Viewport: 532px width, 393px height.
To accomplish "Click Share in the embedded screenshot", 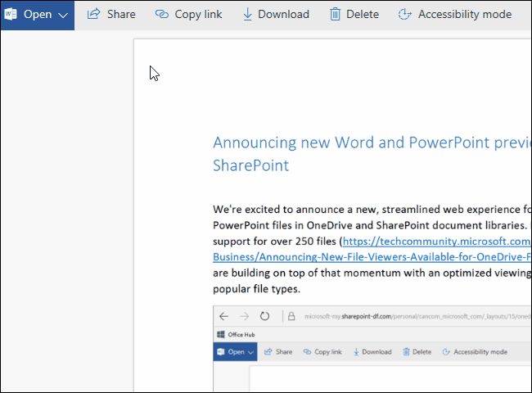I will pyautogui.click(x=278, y=351).
